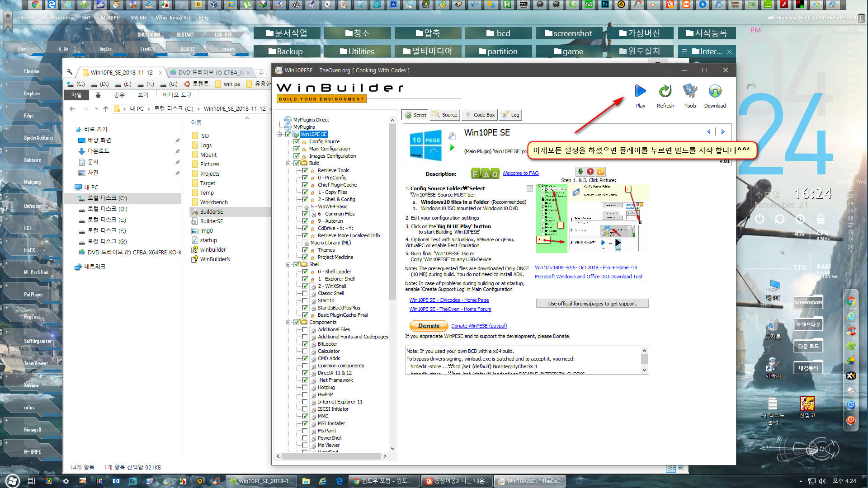Screen dimensions: 868x488
Task: Open the Win10PE SE CWcodes Home Page link
Action: click(449, 300)
